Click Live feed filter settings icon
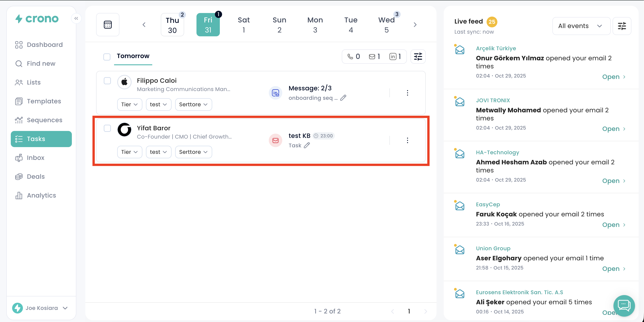This screenshot has width=644, height=322. (622, 26)
